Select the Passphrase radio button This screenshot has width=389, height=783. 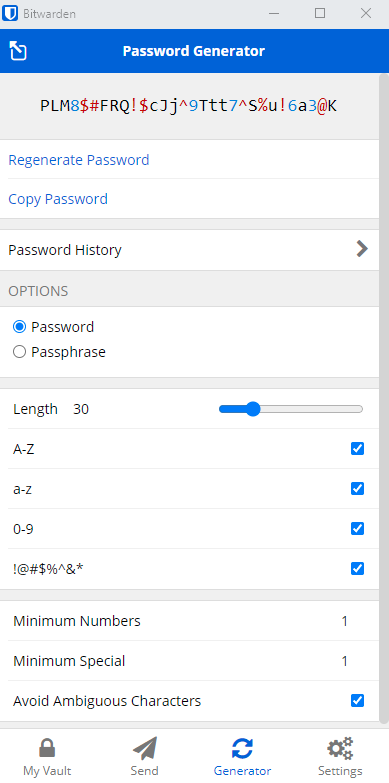pos(19,352)
